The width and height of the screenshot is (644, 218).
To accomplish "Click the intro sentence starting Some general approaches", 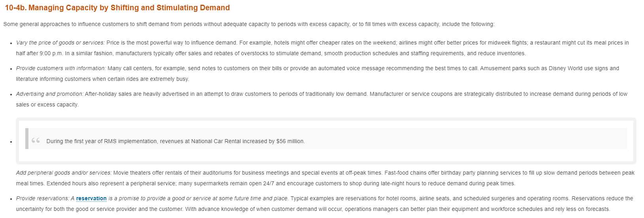I will coord(249,24).
